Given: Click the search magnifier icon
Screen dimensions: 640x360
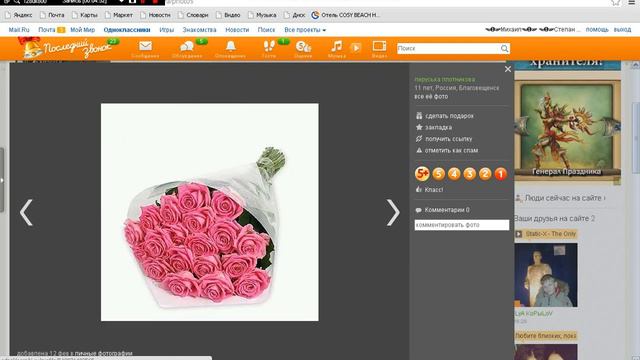Looking at the screenshot, I should [504, 49].
